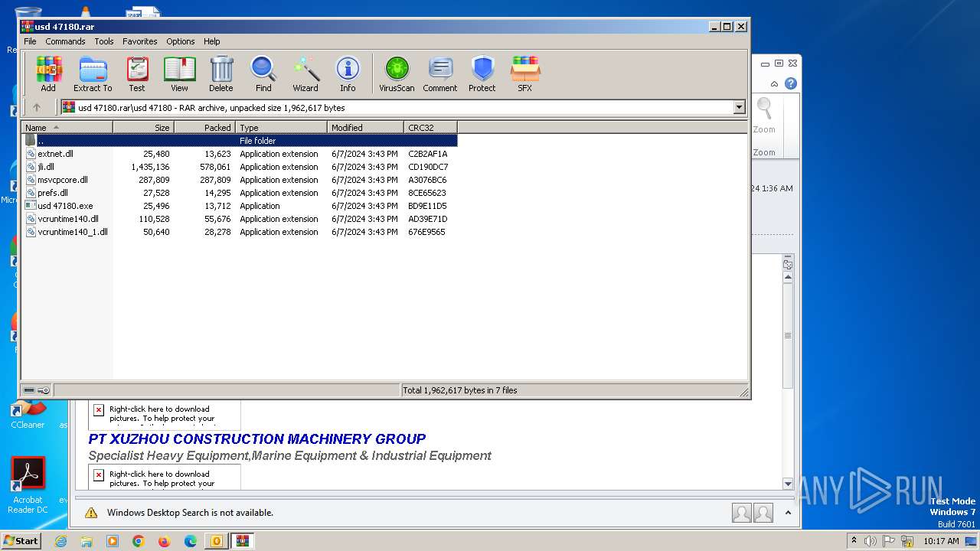
Task: Open the File menu
Action: click(x=30, y=41)
